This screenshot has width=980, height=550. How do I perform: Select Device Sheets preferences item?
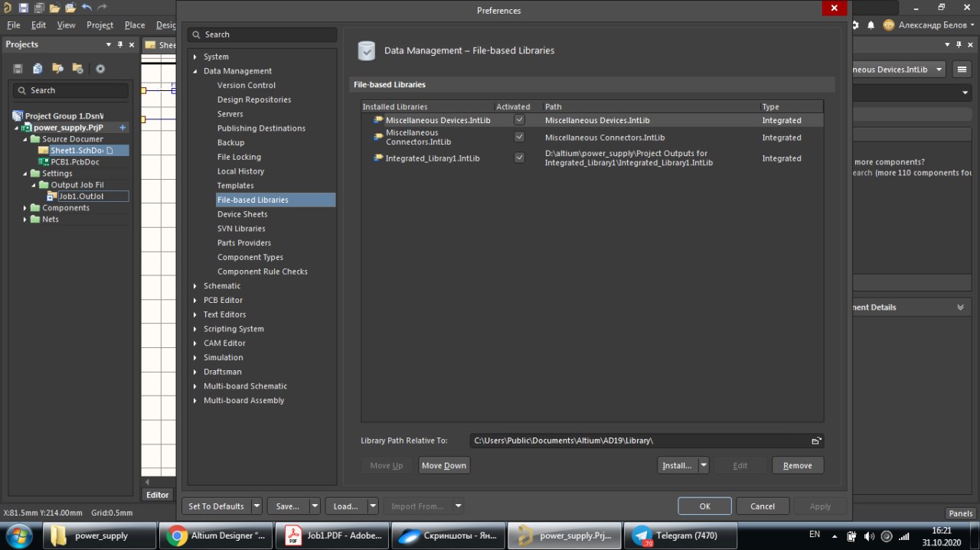point(243,214)
